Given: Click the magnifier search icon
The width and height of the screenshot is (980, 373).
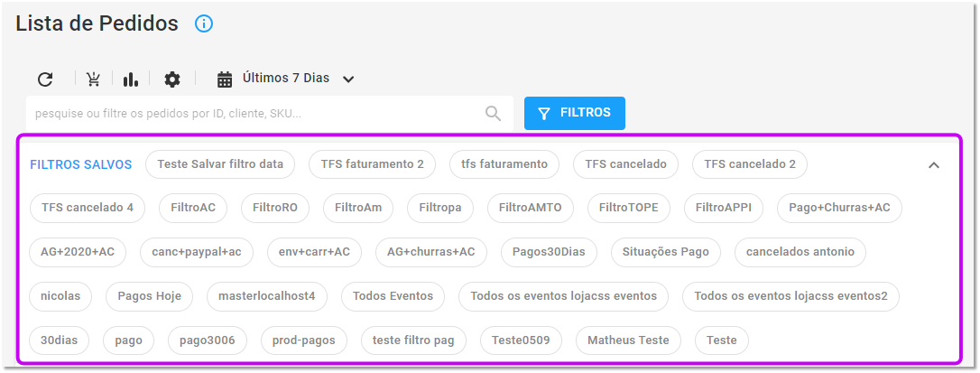Looking at the screenshot, I should [493, 113].
